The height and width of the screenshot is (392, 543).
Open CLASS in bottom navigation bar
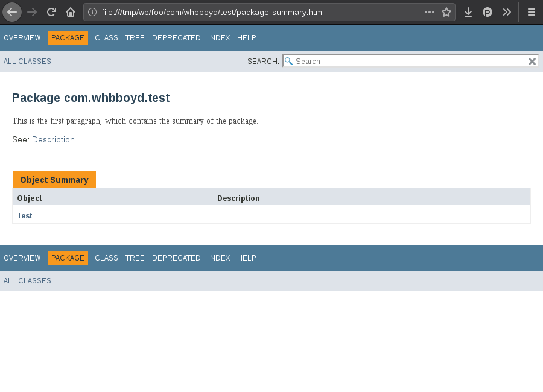[106, 258]
